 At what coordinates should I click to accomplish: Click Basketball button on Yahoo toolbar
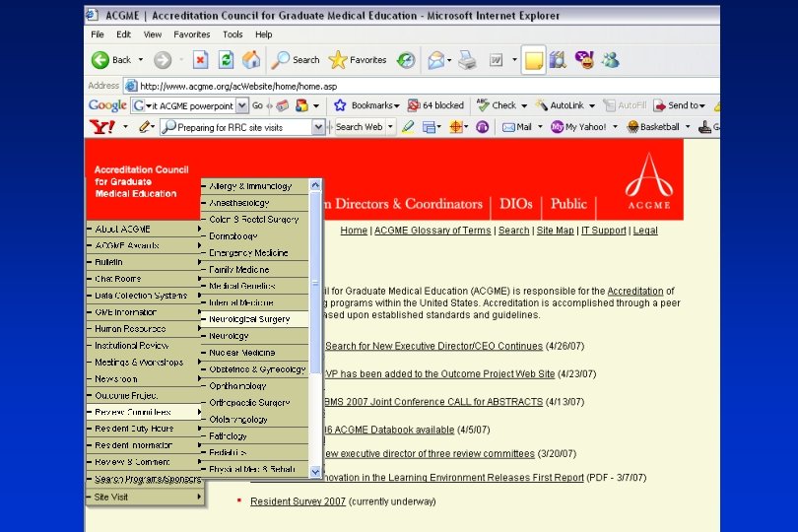click(653, 127)
